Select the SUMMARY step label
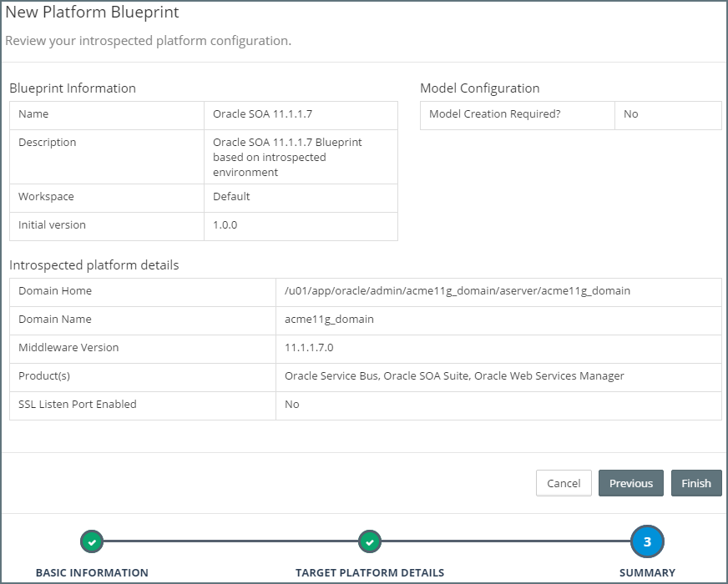This screenshot has width=728, height=584. tap(647, 572)
